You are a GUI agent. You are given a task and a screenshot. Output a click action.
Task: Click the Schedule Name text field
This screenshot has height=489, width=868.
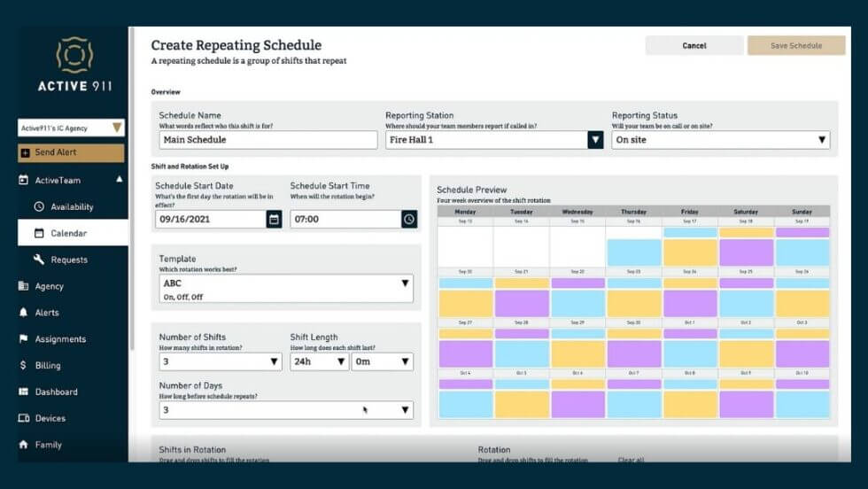[268, 140]
